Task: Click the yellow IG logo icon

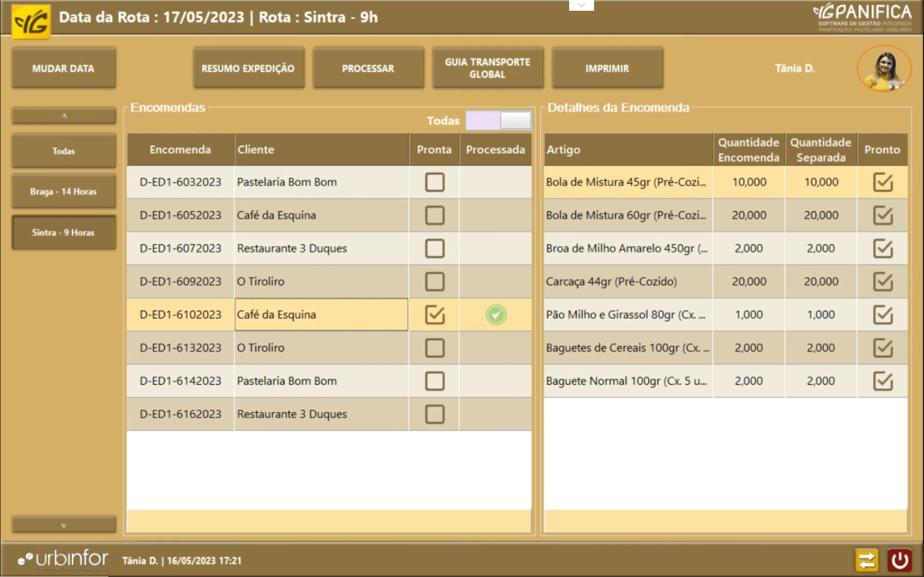Action: [31, 22]
